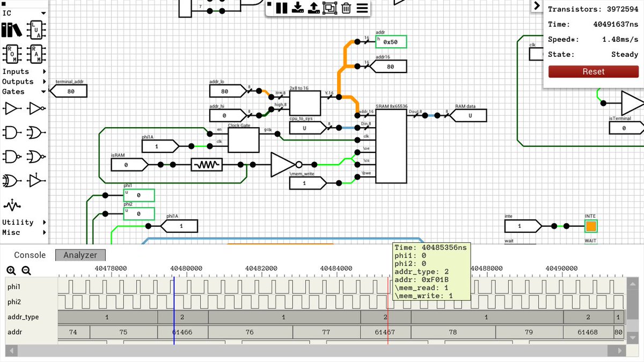Select the LUA chip component

click(x=36, y=29)
